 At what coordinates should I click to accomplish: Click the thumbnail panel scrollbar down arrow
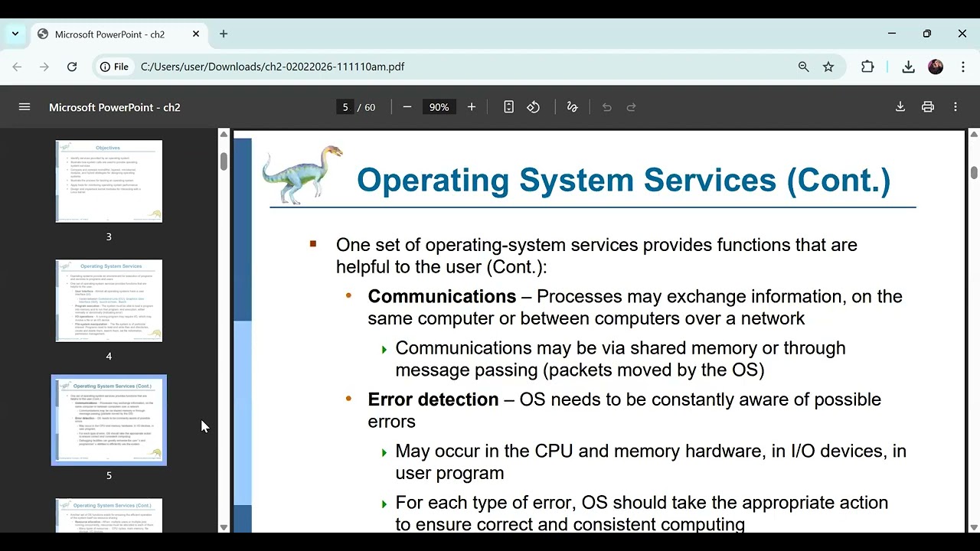pos(224,527)
